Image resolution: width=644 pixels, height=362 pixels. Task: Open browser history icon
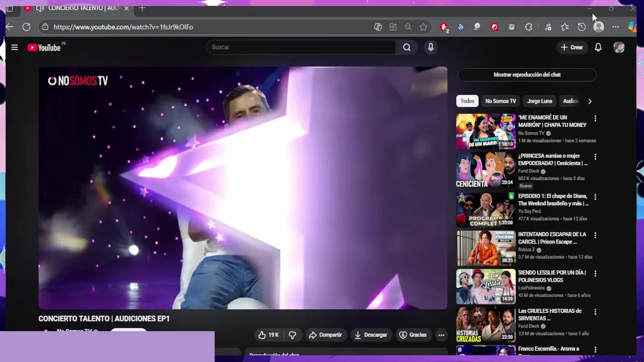[x=582, y=27]
